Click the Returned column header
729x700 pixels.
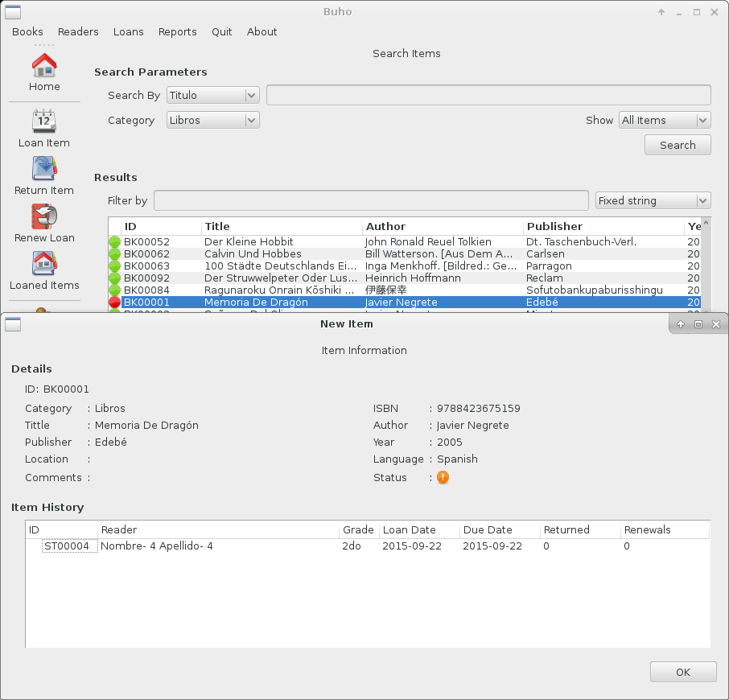580,530
